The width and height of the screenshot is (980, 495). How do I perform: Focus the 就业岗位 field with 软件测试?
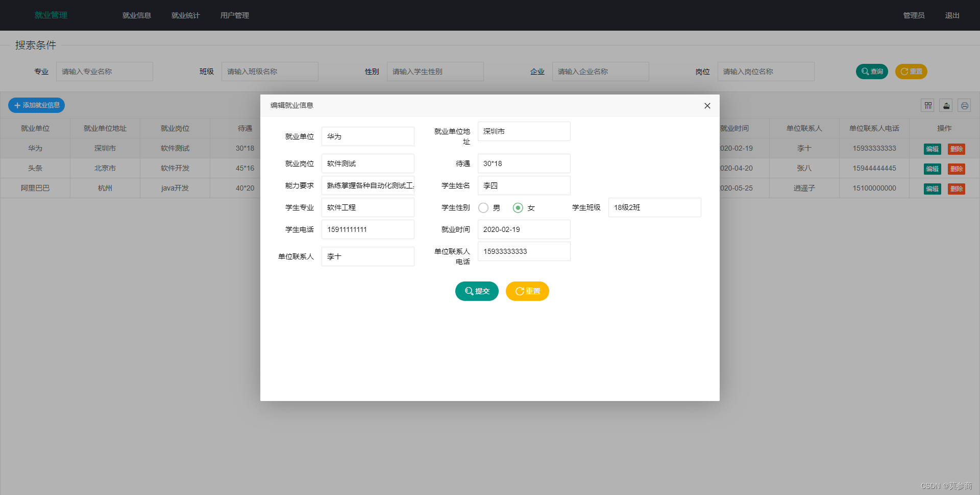coord(368,163)
